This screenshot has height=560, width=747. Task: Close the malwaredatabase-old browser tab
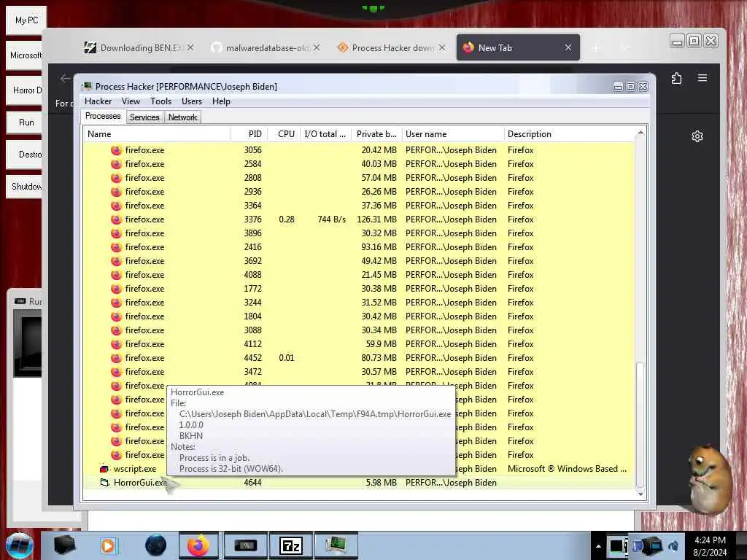tap(317, 47)
